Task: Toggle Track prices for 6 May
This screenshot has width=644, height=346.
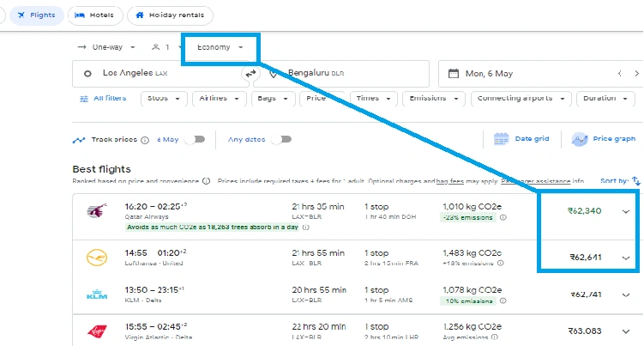Action: pyautogui.click(x=196, y=139)
